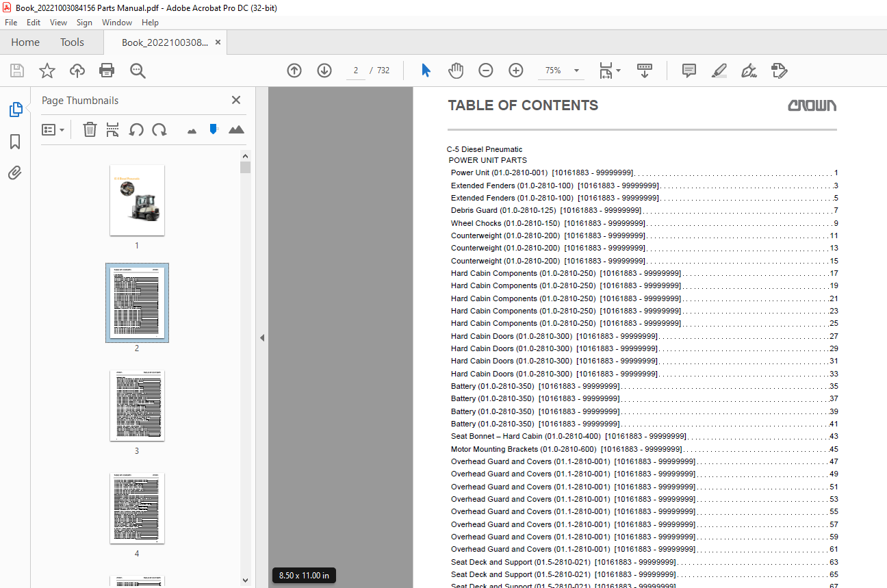This screenshot has height=588, width=887.
Task: Click the POWER UNIT PARTS heading
Action: 488,160
